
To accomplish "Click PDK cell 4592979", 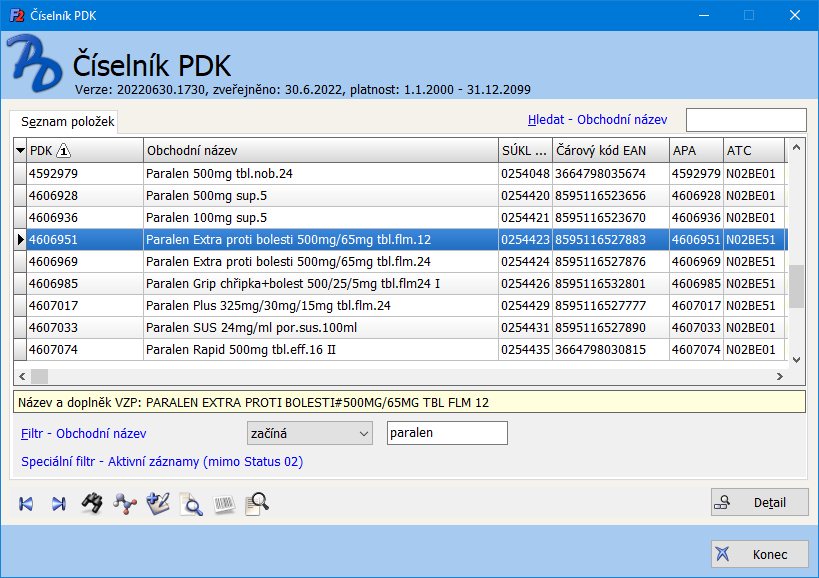I will tap(85, 173).
